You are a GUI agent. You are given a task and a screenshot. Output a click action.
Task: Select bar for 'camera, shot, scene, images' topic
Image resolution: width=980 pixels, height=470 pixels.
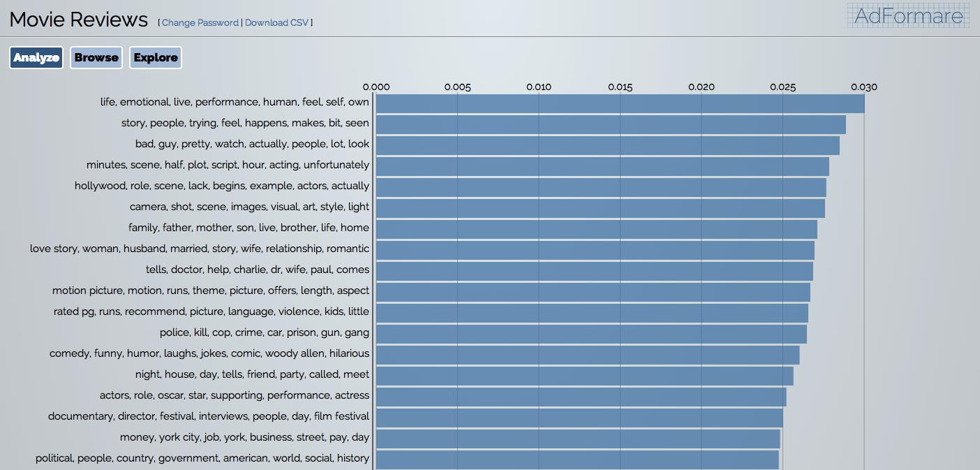(600, 208)
